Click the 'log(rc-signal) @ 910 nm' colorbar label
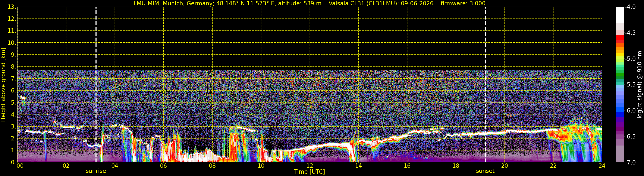 click(x=640, y=85)
